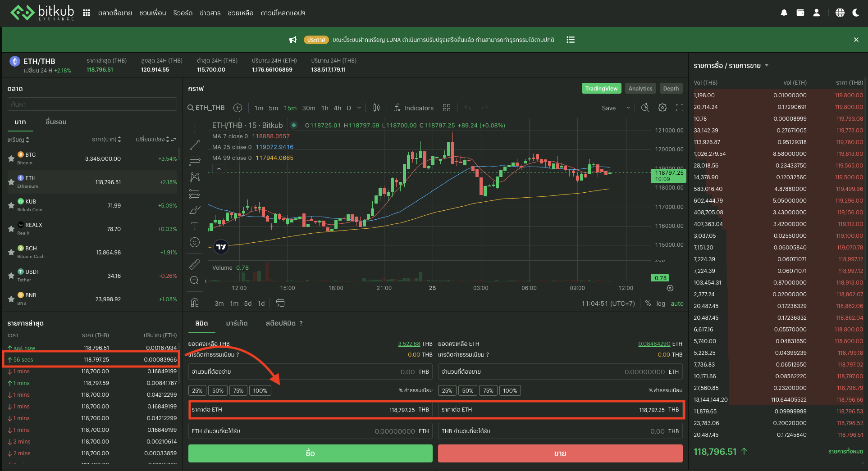The height and width of the screenshot is (471, 868).
Task: Toggle dark mode moon icon
Action: [x=856, y=13]
